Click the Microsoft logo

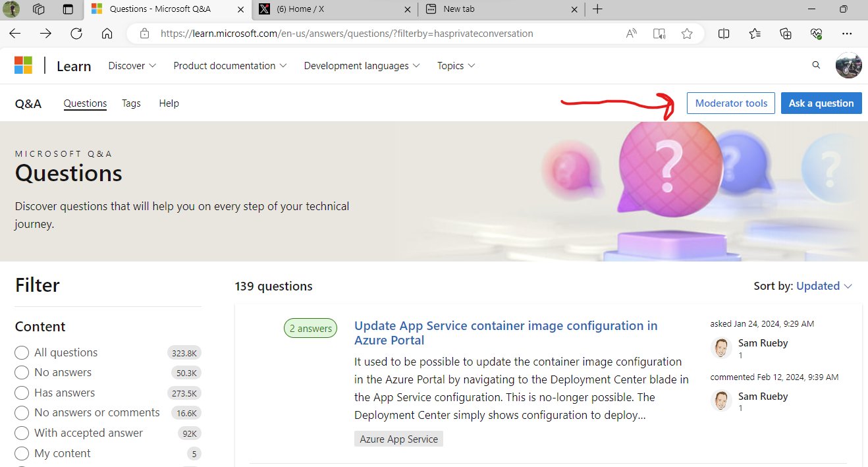[23, 65]
